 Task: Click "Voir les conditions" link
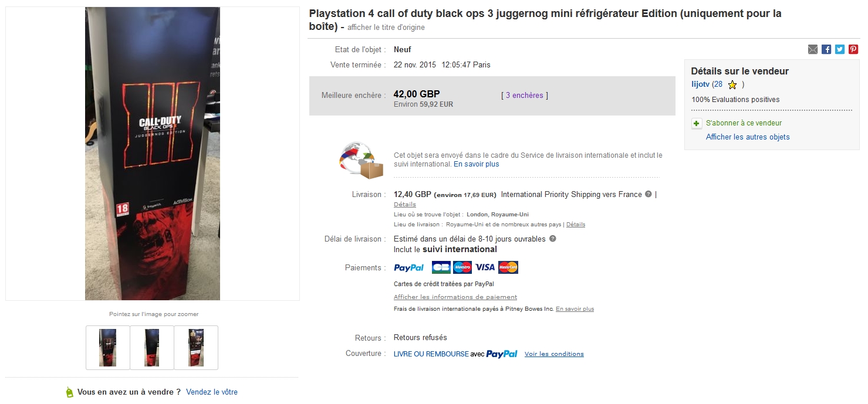coord(554,354)
